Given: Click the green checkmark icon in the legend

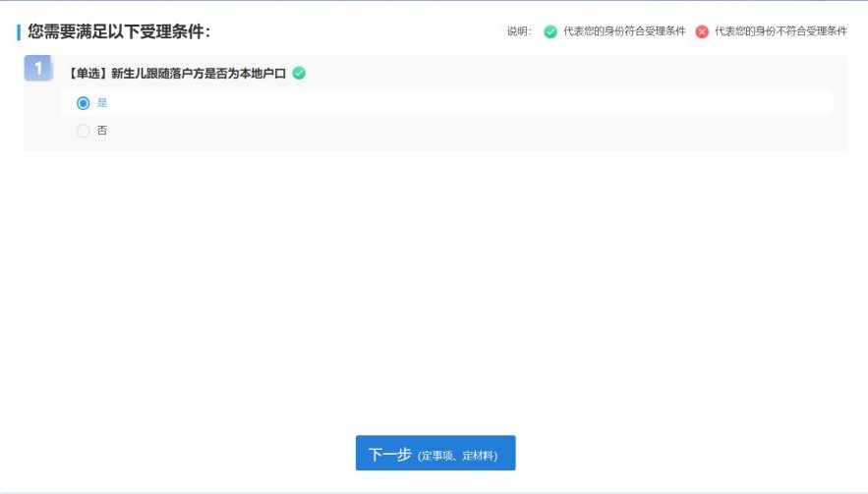Looking at the screenshot, I should pyautogui.click(x=550, y=31).
